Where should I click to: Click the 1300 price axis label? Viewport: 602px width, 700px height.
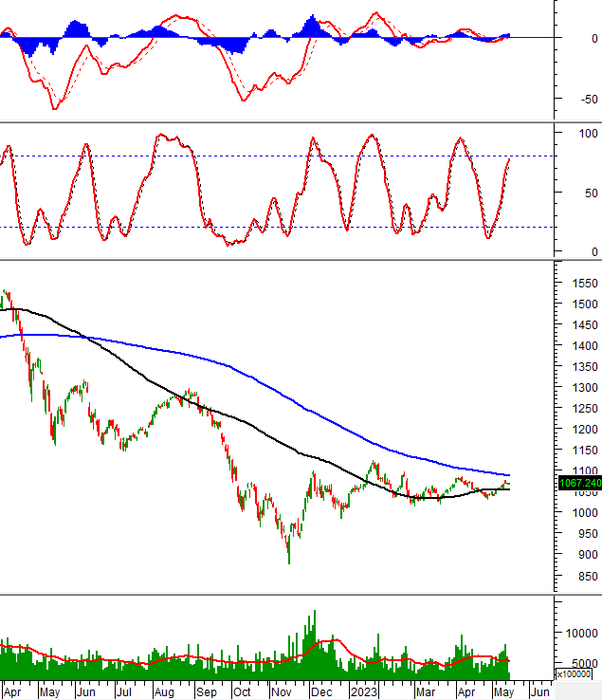[585, 388]
